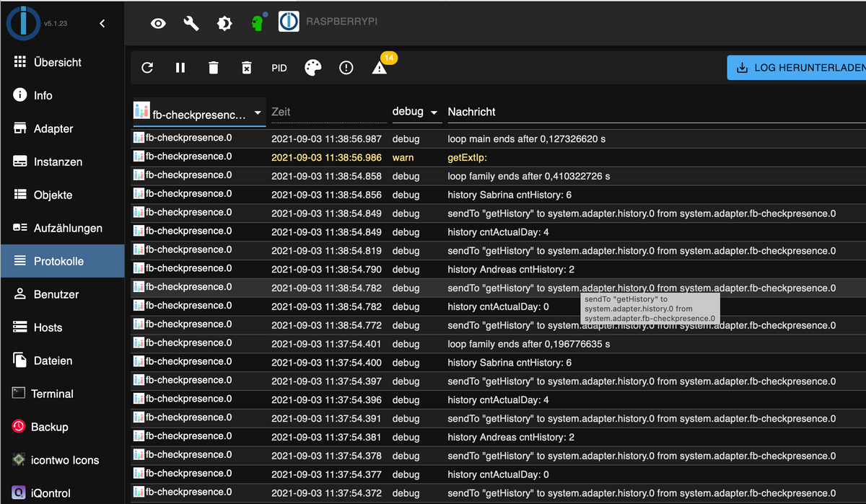This screenshot has width=866, height=504.
Task: Expand the debug log level dropdown
Action: 415,112
